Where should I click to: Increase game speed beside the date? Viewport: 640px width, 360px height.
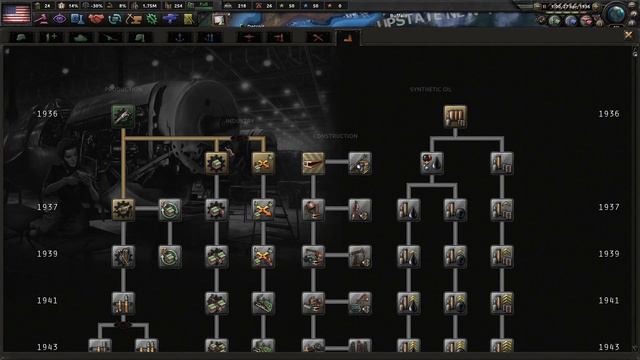pos(596,6)
